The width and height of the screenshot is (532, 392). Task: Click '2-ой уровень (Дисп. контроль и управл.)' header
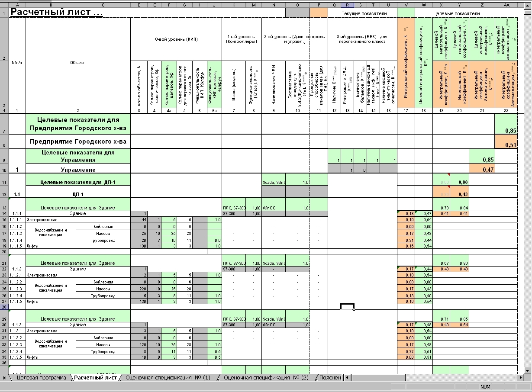pos(294,39)
